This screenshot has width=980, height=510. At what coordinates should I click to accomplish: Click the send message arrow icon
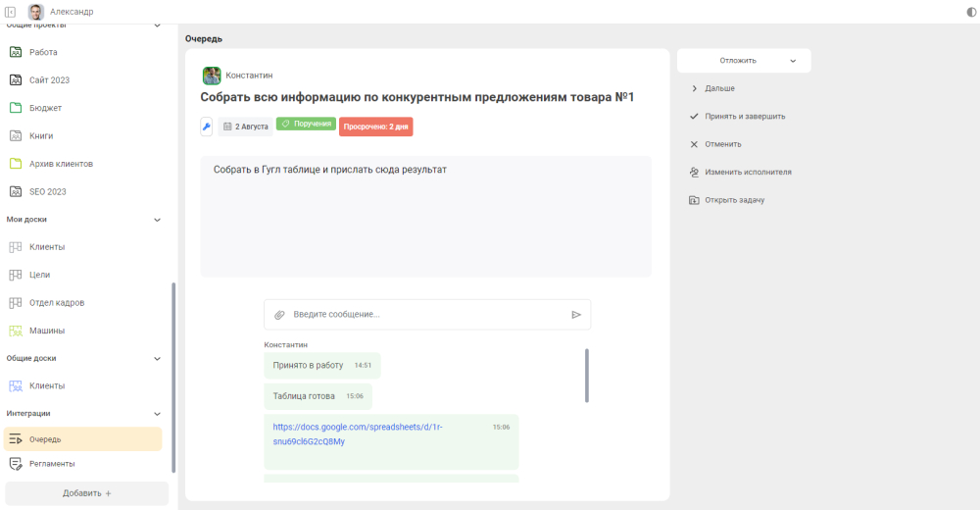coord(576,315)
